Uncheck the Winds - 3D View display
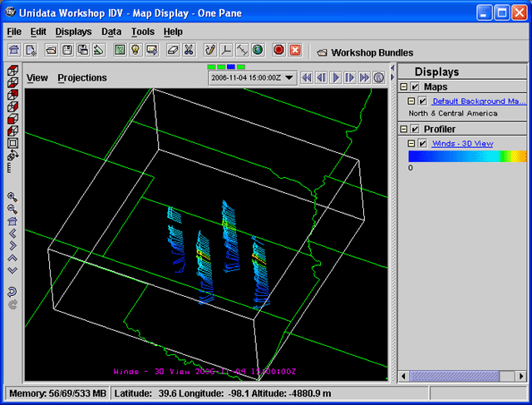Screen dimensions: 532x405 pos(422,144)
